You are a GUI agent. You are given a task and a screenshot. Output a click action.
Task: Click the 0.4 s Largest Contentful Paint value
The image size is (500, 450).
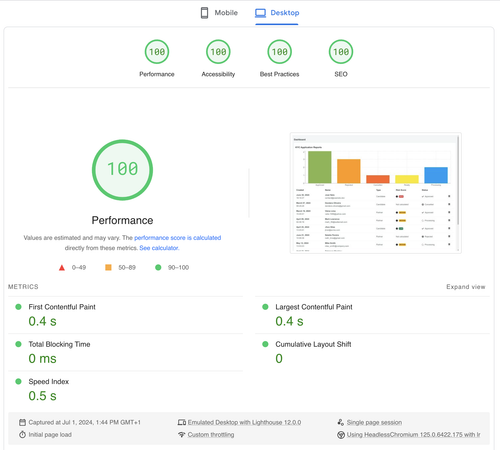click(289, 321)
